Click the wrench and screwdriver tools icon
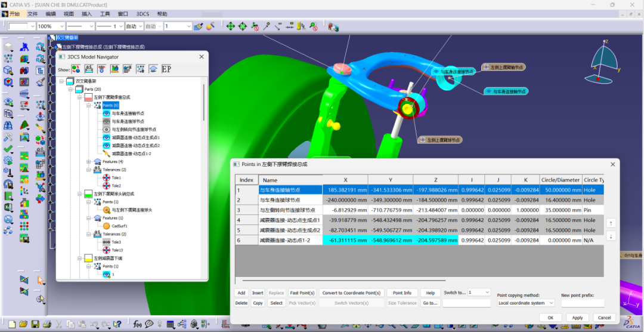 click(x=8, y=137)
